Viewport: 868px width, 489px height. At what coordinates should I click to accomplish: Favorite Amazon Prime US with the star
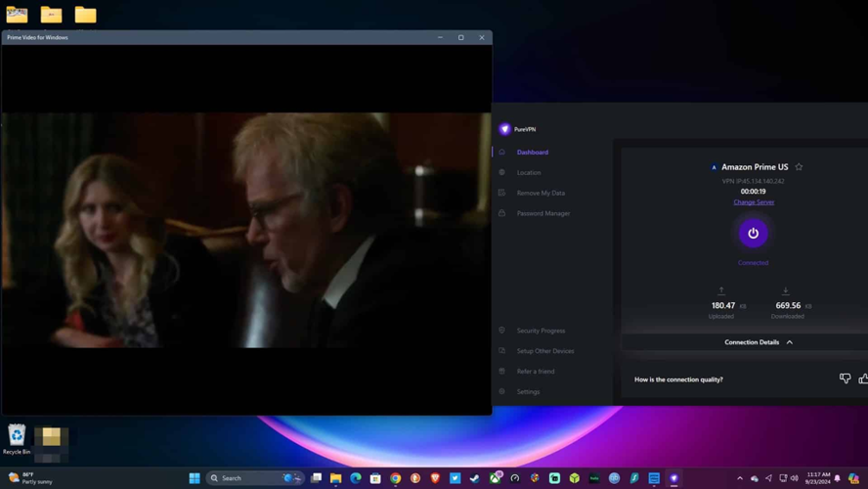click(799, 167)
